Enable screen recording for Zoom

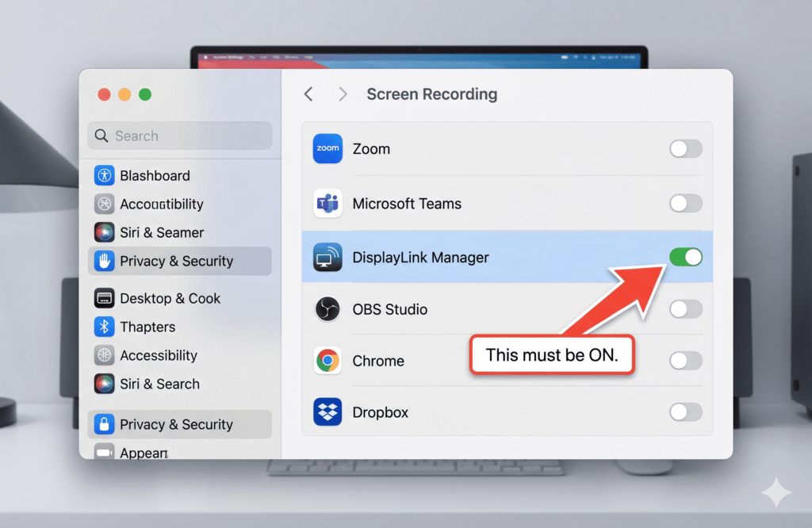click(x=686, y=148)
